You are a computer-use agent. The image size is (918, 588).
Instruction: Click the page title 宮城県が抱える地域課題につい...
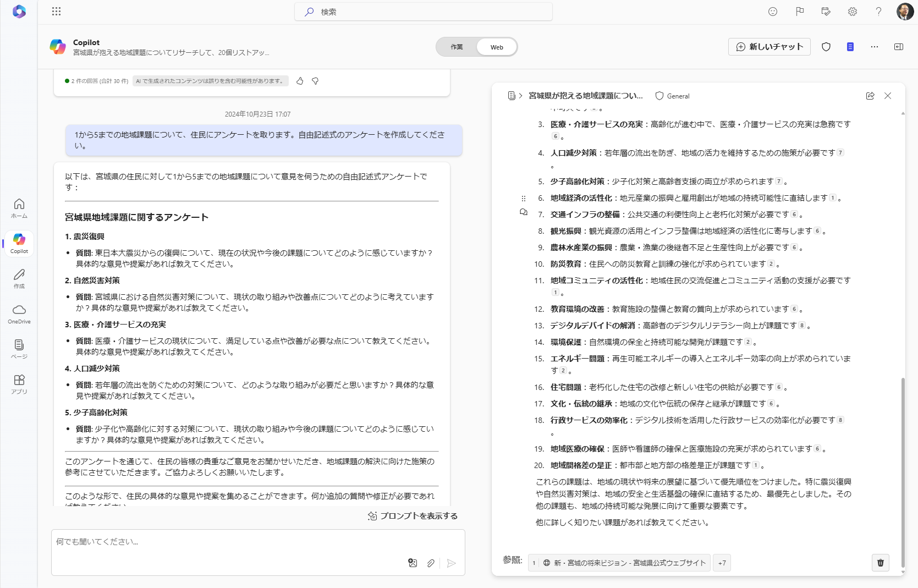(585, 96)
